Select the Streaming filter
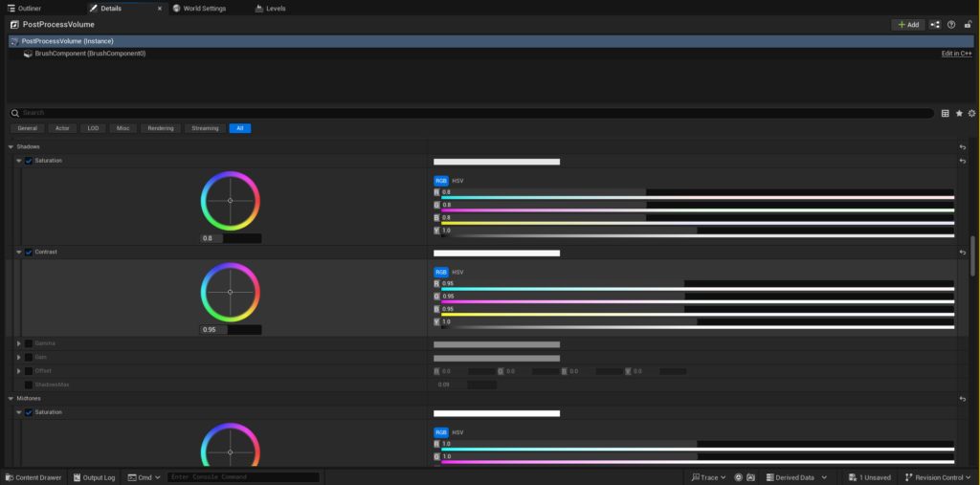This screenshot has width=980, height=485. click(x=205, y=128)
